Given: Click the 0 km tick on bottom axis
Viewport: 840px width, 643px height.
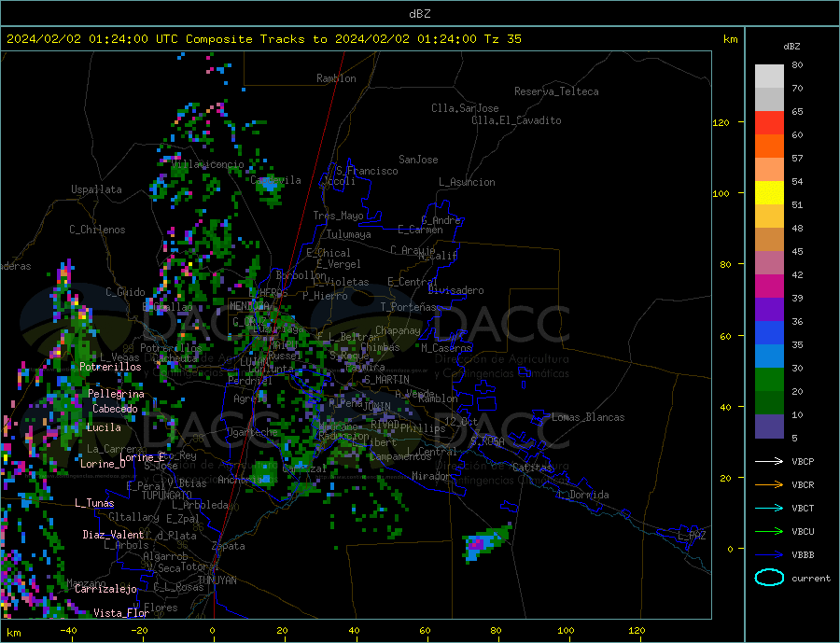Looking at the screenshot, I should (x=212, y=631).
